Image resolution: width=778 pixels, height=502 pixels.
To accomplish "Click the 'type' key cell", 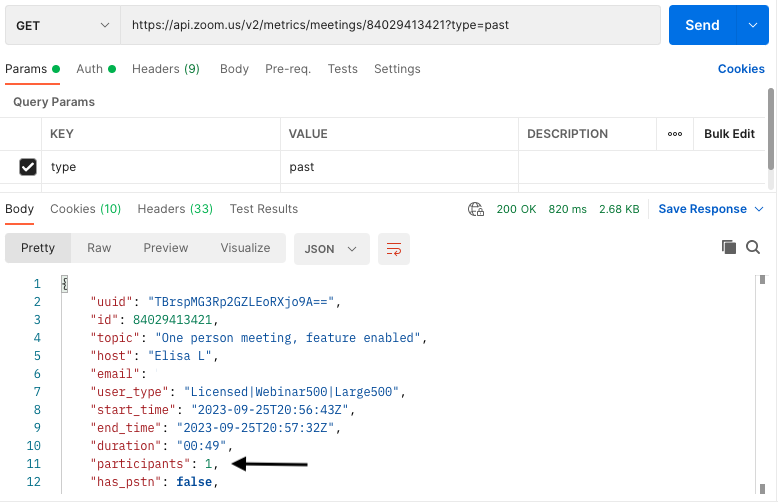I will click(x=161, y=167).
